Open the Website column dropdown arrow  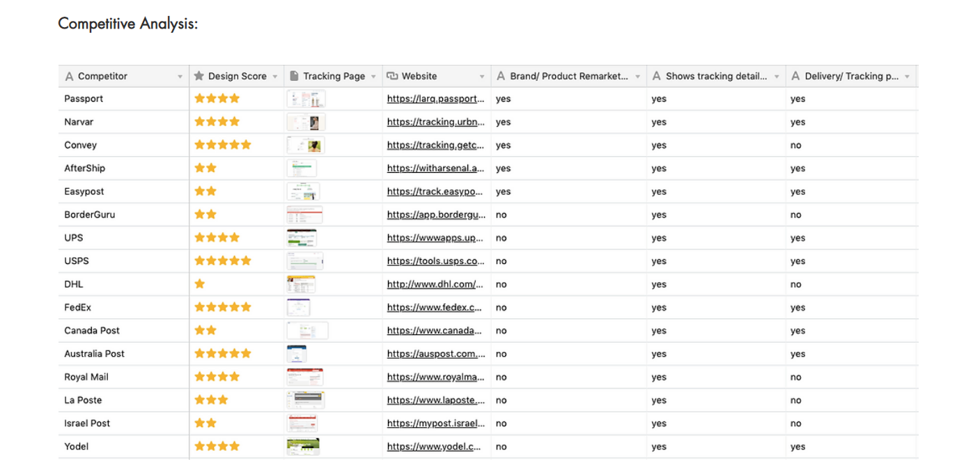tap(482, 77)
